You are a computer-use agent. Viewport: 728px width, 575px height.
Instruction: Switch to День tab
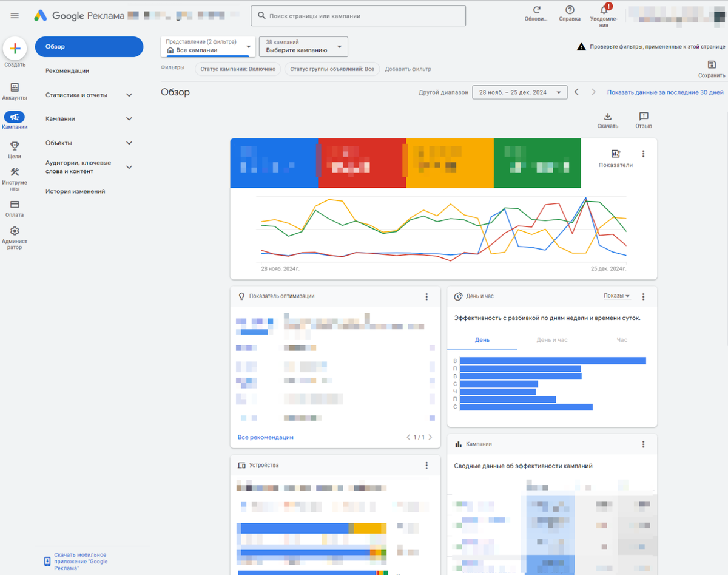(x=482, y=340)
